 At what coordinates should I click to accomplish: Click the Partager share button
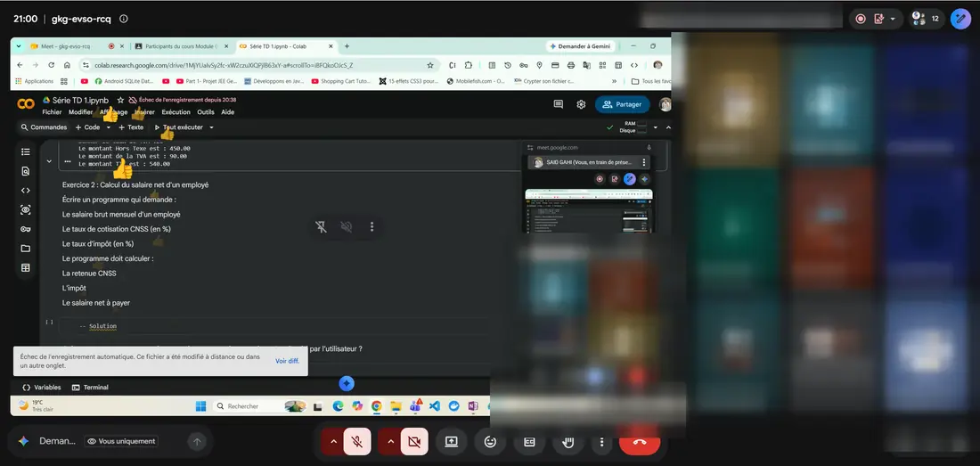tap(622, 104)
